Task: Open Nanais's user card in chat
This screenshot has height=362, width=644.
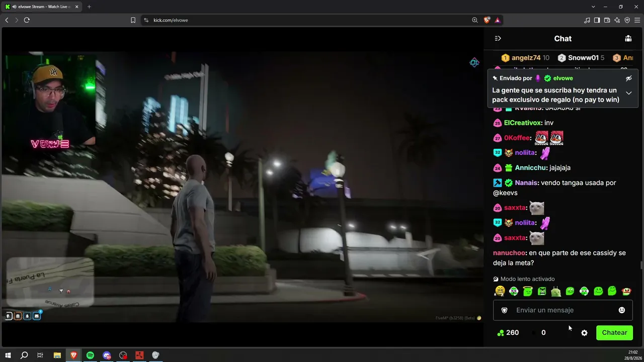Action: pos(526,183)
